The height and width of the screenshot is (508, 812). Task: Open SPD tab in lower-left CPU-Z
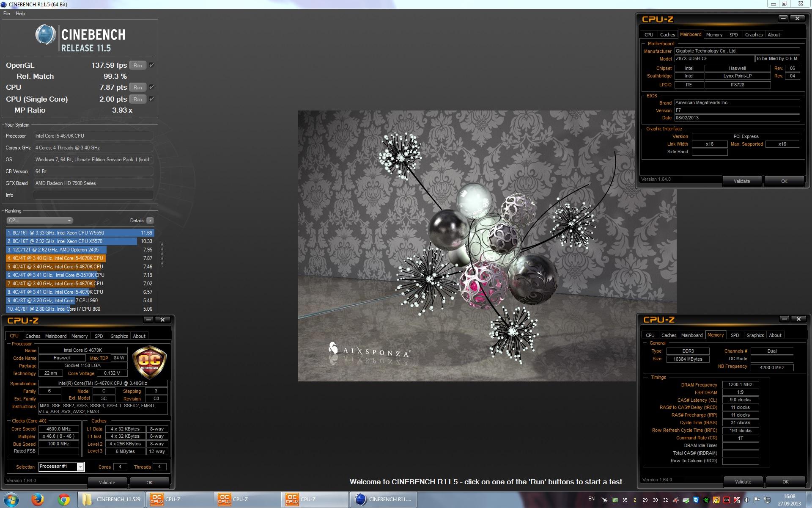pyautogui.click(x=99, y=336)
